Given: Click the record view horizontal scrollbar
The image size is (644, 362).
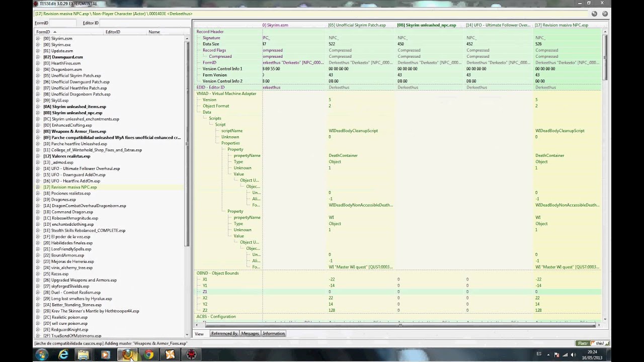Looking at the screenshot, I should click(400, 325).
